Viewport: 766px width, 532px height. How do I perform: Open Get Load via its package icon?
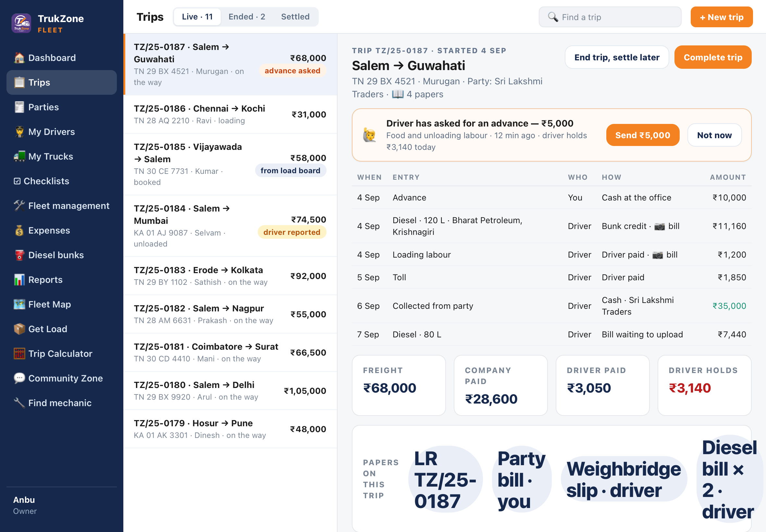tap(19, 329)
